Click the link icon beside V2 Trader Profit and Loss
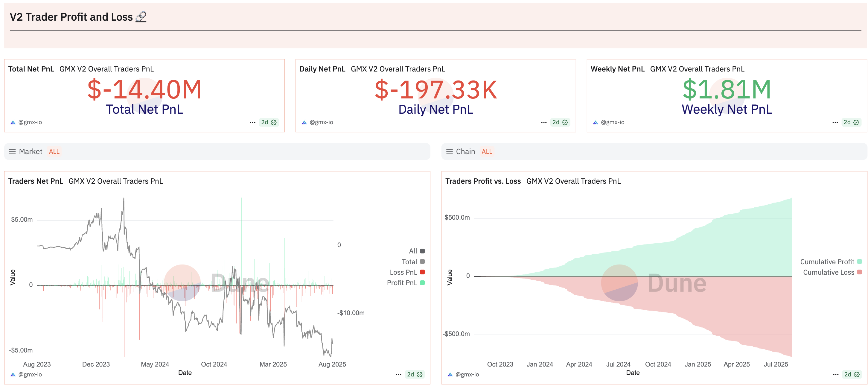This screenshot has width=868, height=389. 141,17
